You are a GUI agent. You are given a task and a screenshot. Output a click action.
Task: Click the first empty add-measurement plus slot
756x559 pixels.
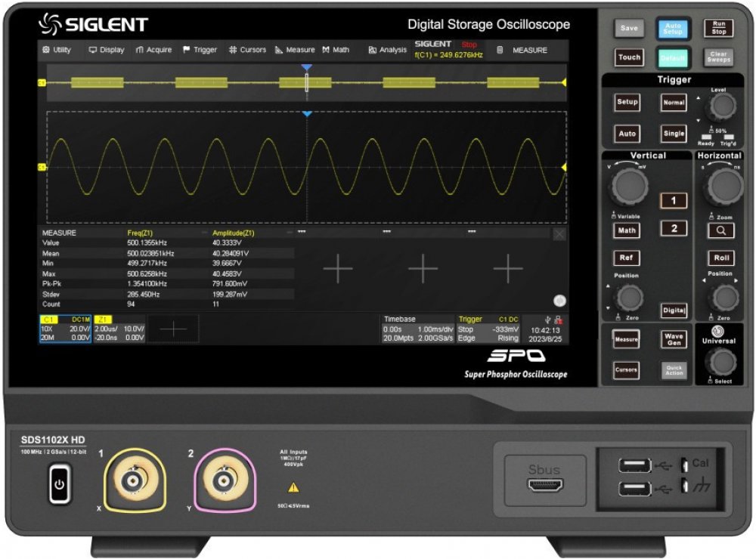(x=338, y=268)
